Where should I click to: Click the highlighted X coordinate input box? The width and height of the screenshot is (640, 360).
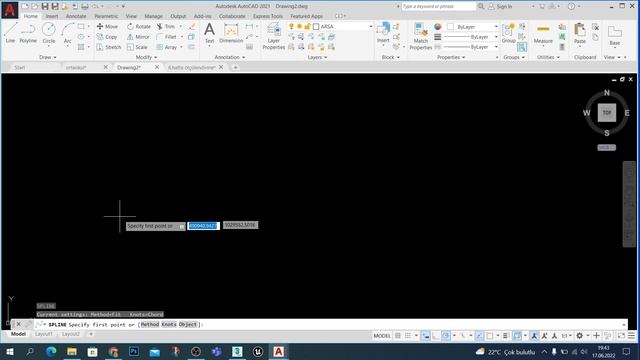coord(203,226)
